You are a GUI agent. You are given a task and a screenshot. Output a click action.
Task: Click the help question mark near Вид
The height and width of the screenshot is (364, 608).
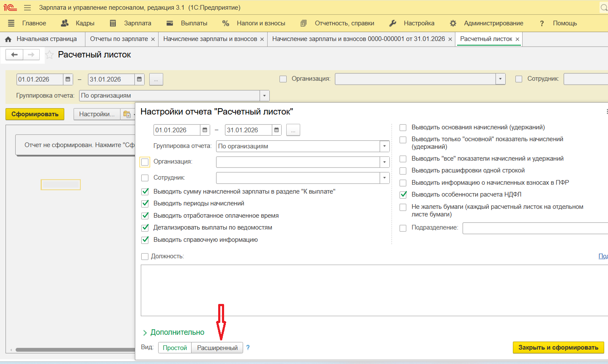[248, 348]
